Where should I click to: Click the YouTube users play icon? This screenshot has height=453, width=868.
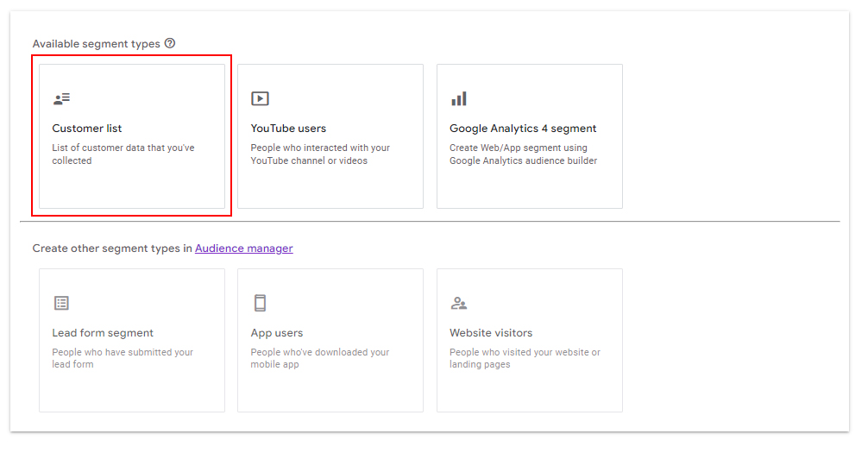[261, 98]
